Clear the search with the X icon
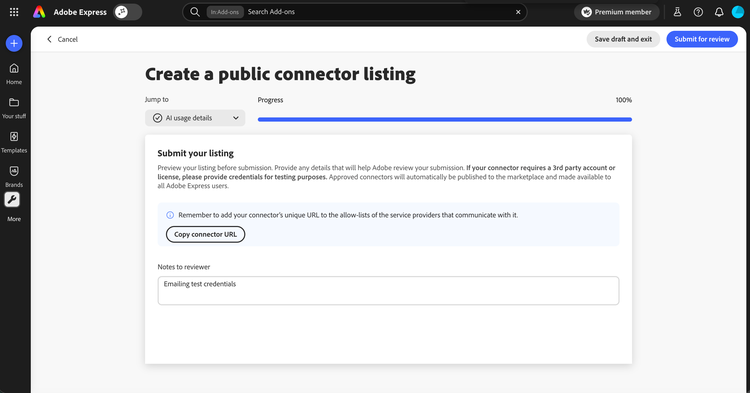 [518, 12]
